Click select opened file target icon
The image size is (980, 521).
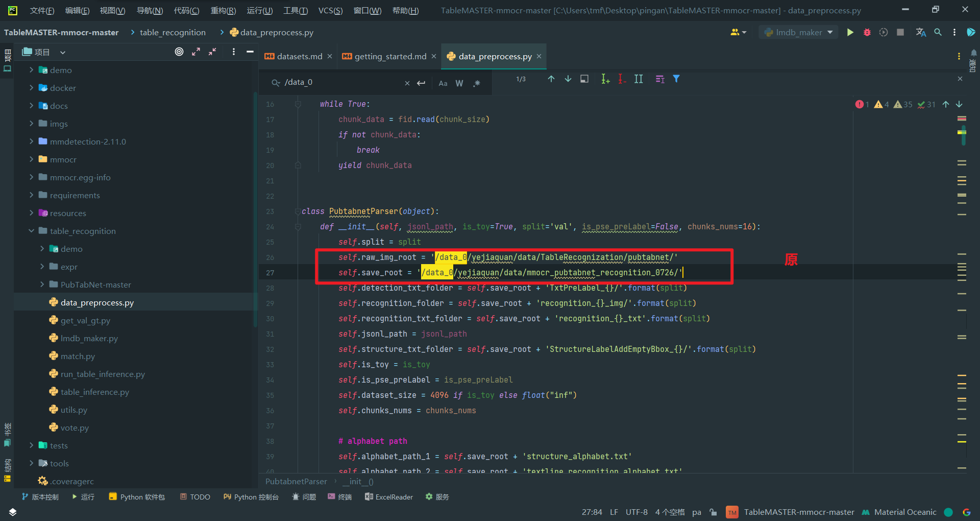(179, 52)
